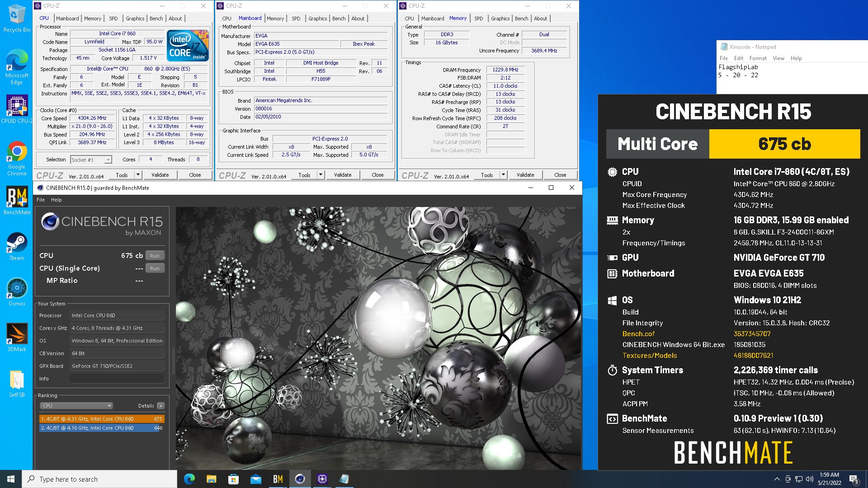This screenshot has height=488, width=868.
Task: Show hidden system tray icons
Action: coord(777,479)
